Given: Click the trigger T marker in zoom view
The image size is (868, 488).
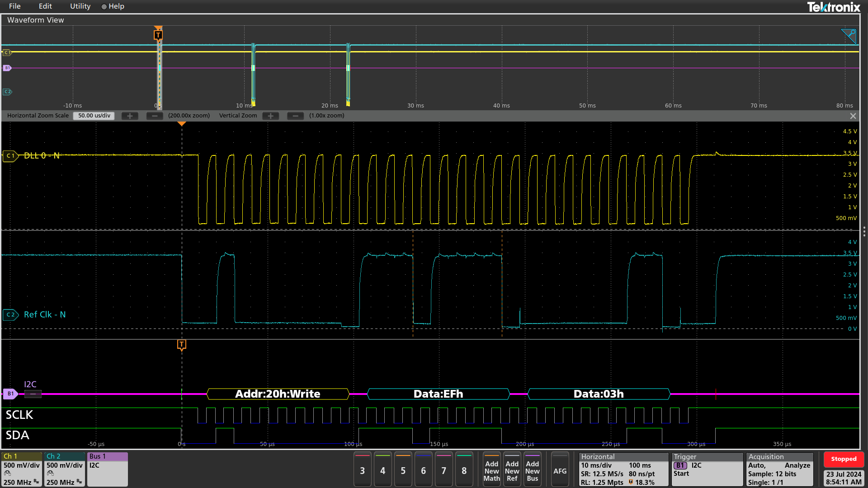Looking at the screenshot, I should pyautogui.click(x=182, y=345).
